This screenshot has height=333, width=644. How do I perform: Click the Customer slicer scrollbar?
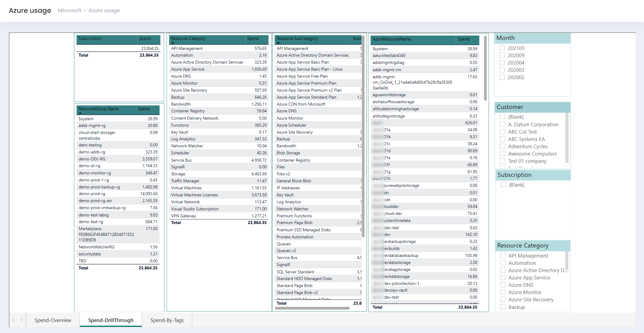coord(567,138)
